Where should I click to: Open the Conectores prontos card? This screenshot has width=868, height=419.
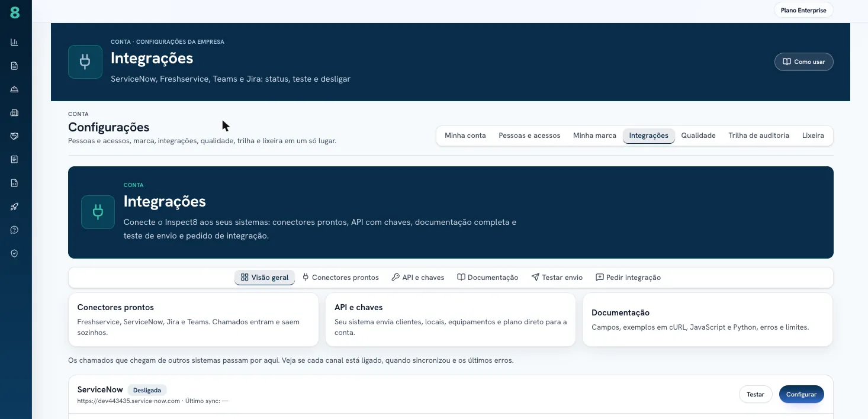[194, 320]
